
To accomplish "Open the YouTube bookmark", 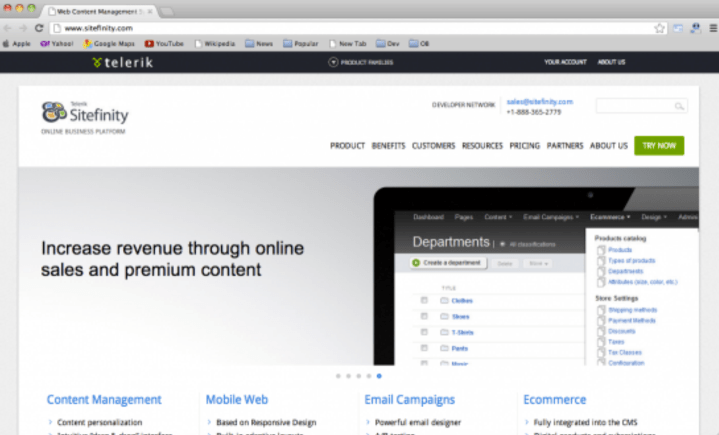I will (164, 44).
